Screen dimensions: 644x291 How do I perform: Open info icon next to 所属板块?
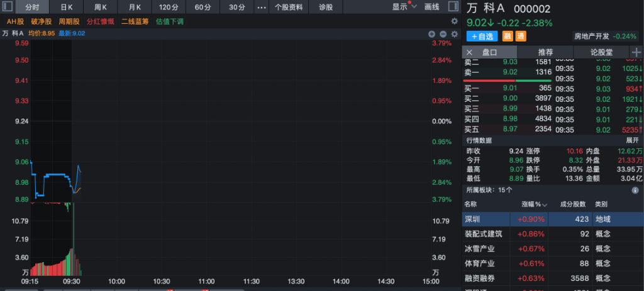[x=635, y=190]
